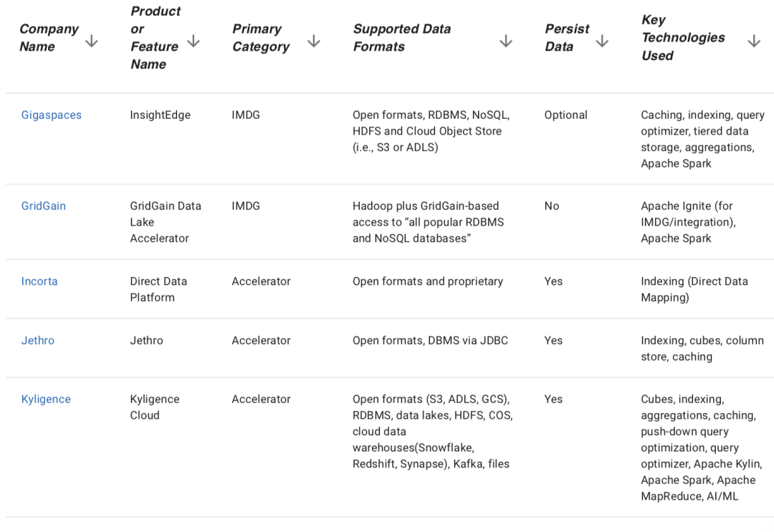Sort by Company Name arrow icon
Screen dimensions: 774x532
(91, 42)
